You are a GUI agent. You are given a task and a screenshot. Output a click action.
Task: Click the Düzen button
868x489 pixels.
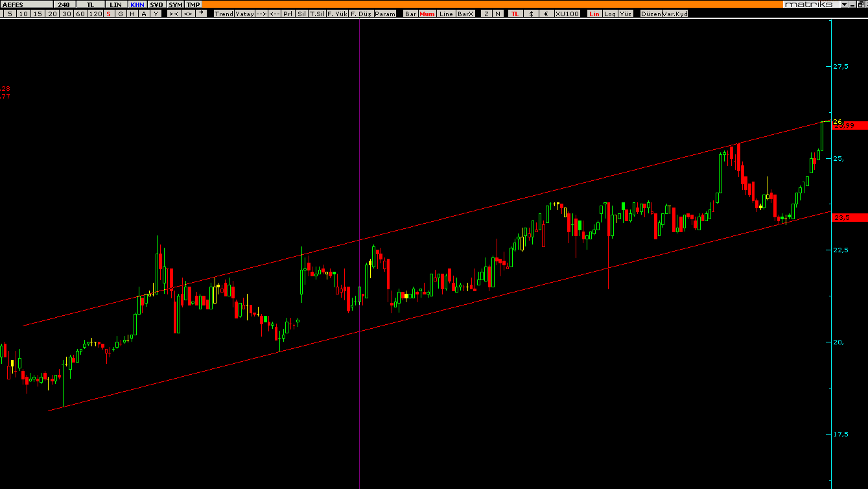click(x=650, y=14)
